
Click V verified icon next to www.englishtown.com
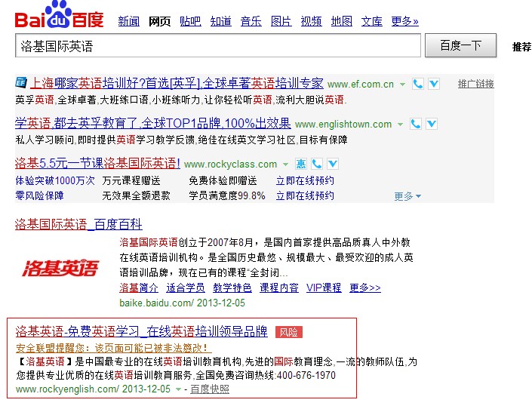click(x=432, y=124)
